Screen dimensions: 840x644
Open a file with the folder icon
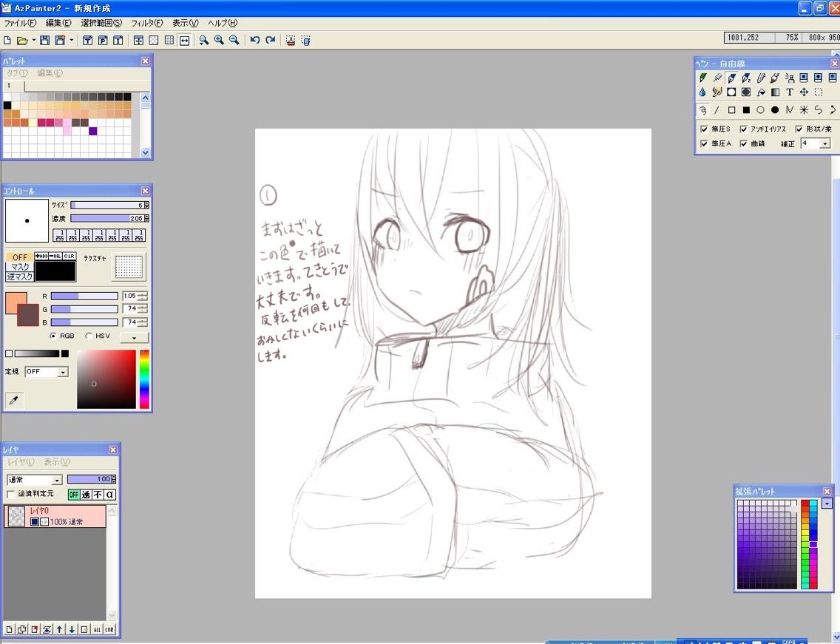(x=22, y=40)
